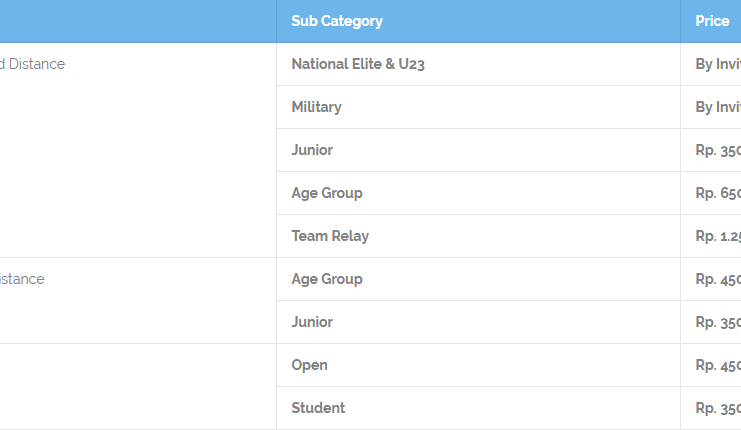Viewport: 741px width, 430px height.
Task: Click the Price column header
Action: pyautogui.click(x=711, y=21)
